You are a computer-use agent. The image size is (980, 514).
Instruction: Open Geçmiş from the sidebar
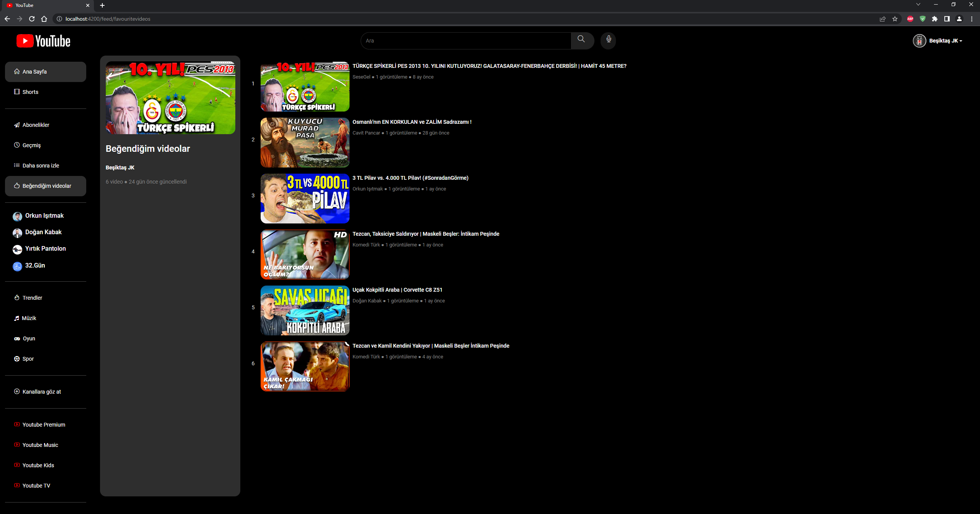point(31,145)
